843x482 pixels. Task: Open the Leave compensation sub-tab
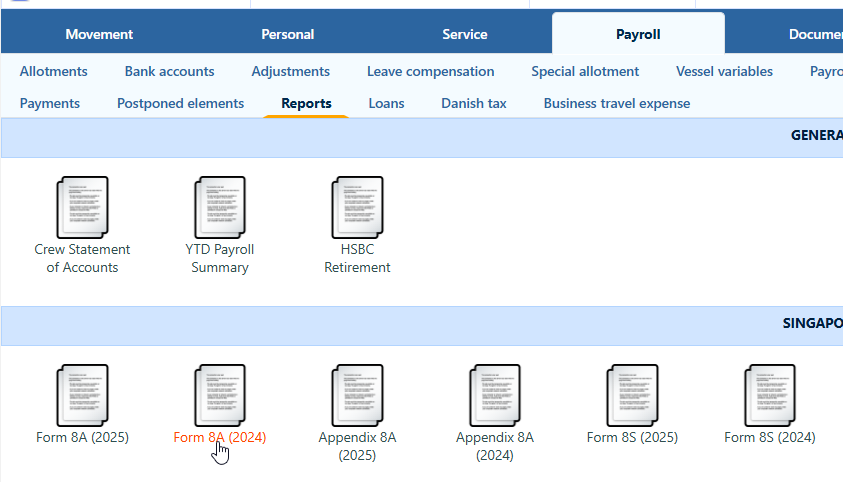[x=430, y=71]
